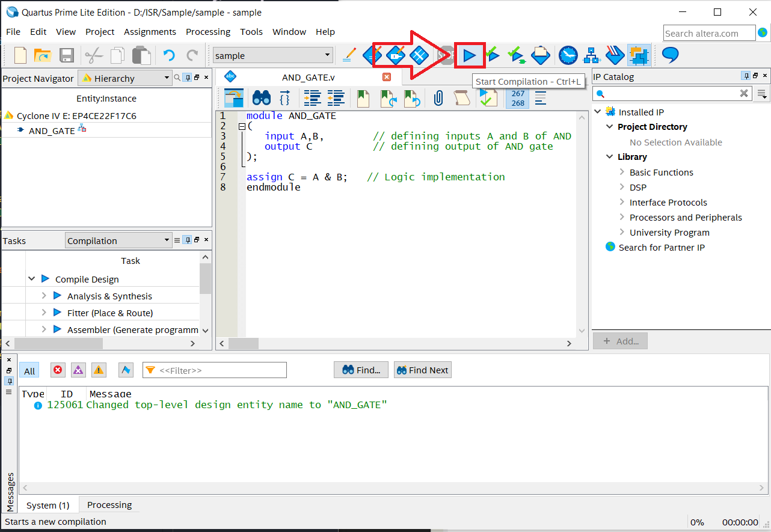
Task: Toggle the All messages filter
Action: tap(29, 371)
